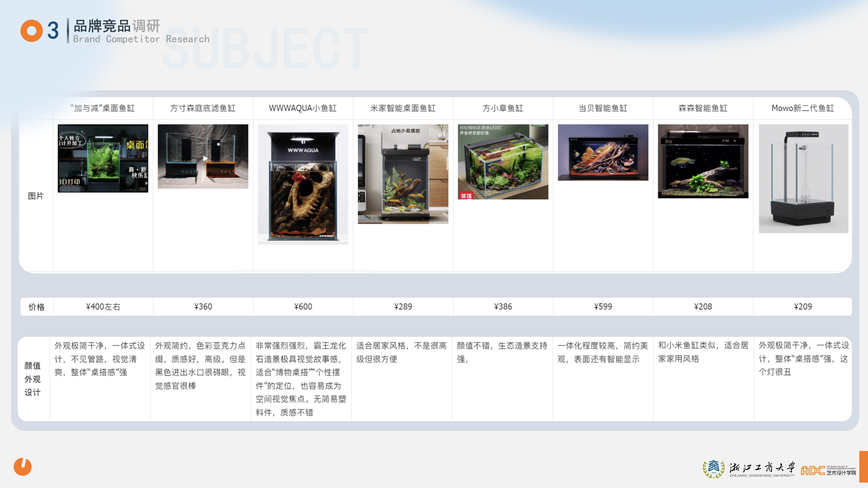Click description starting 非常强烈强烈,霸王龙化石
868x488 pixels.
(x=301, y=379)
